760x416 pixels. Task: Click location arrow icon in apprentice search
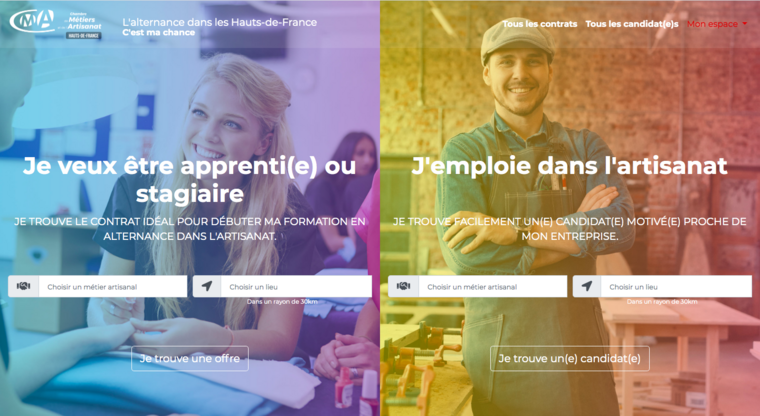click(207, 287)
